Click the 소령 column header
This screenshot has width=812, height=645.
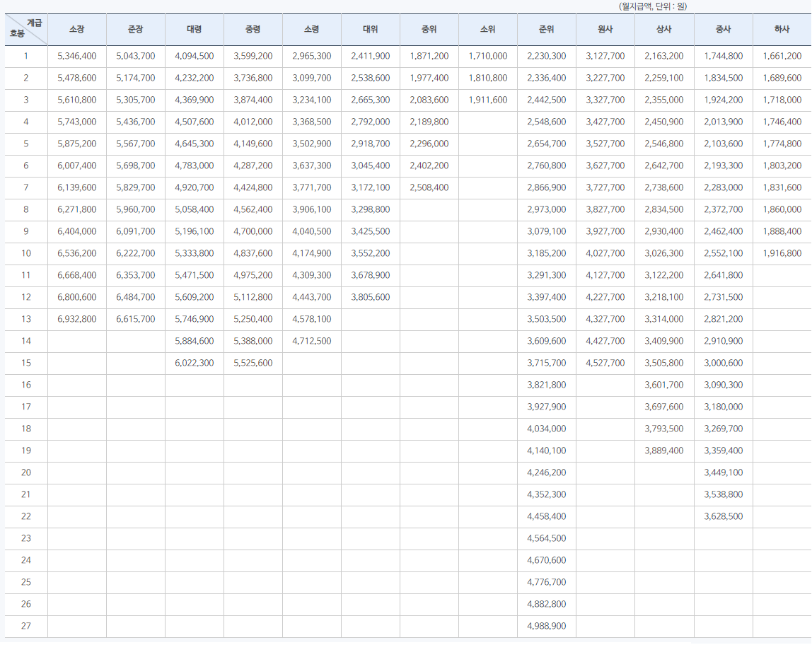pyautogui.click(x=312, y=30)
